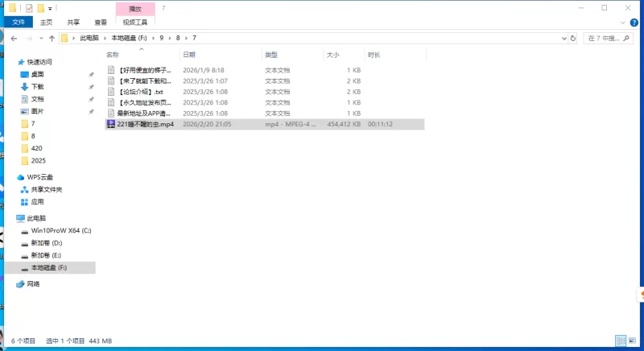The width and height of the screenshot is (644, 351).
Task: Open 图片 pictures in sidebar
Action: pos(37,111)
